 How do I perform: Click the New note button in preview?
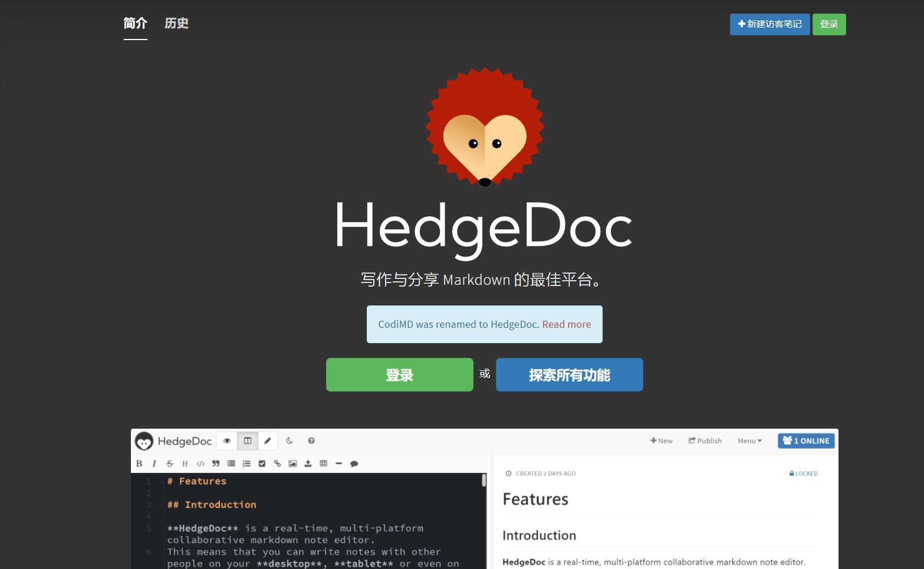coord(661,441)
